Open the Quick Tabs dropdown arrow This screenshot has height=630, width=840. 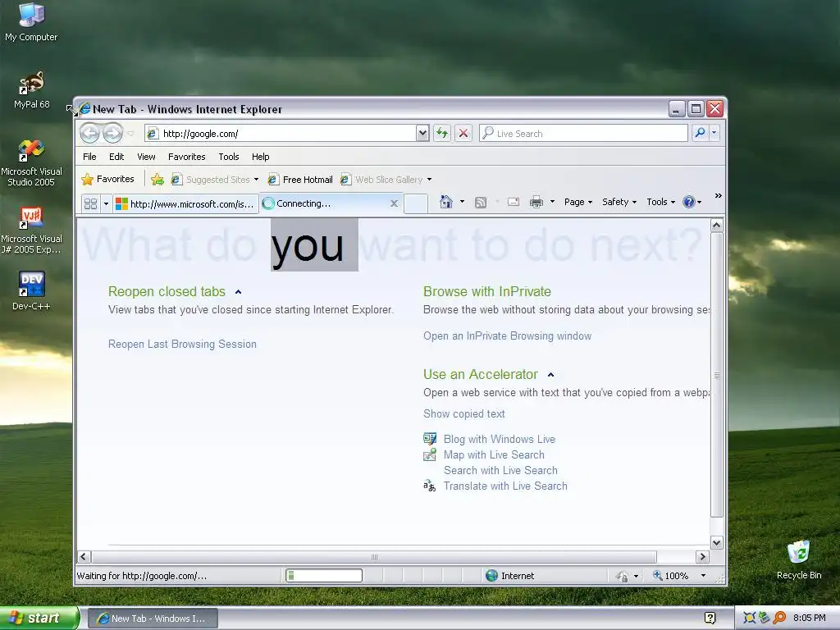point(106,203)
